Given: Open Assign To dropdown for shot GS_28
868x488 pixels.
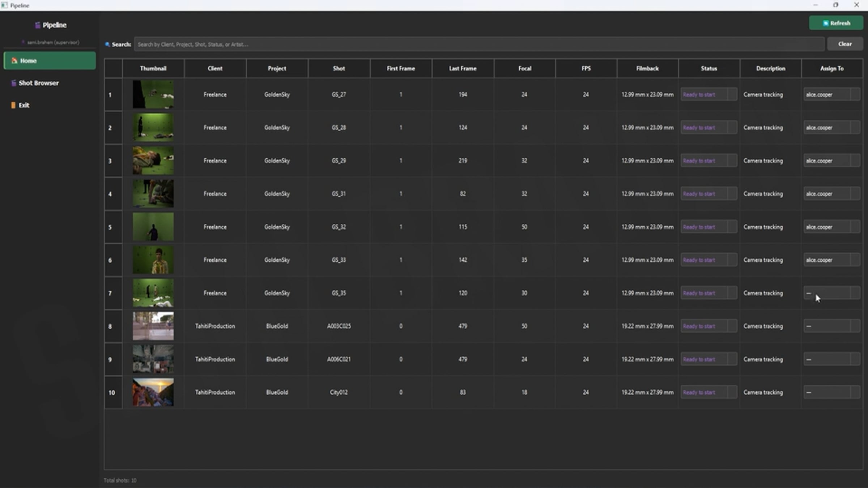Looking at the screenshot, I should [x=832, y=128].
